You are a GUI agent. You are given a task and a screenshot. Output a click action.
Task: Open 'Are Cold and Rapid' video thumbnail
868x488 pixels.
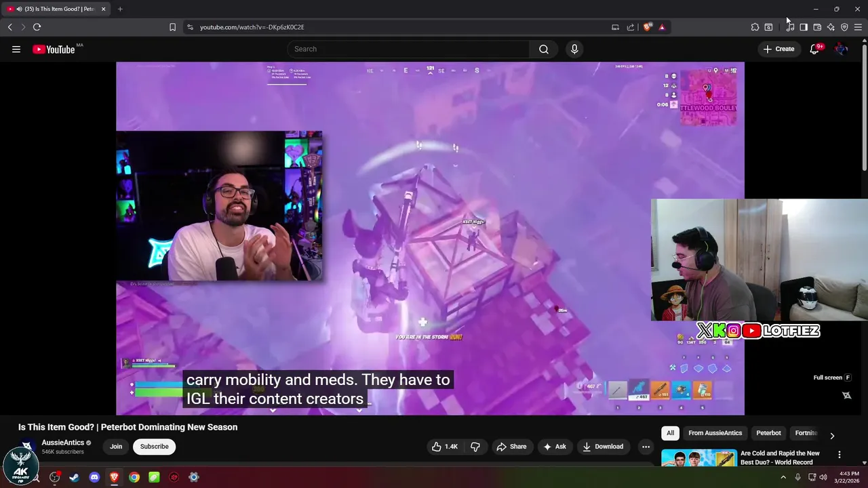pos(699,457)
